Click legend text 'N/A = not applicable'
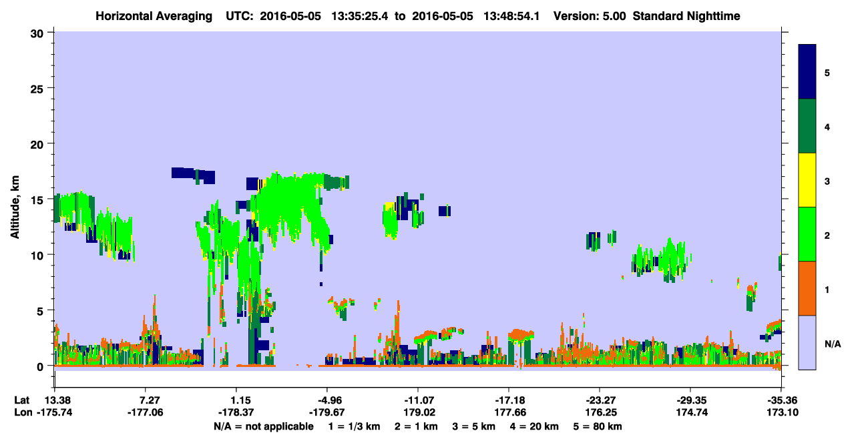This screenshot has width=868, height=445. click(263, 426)
